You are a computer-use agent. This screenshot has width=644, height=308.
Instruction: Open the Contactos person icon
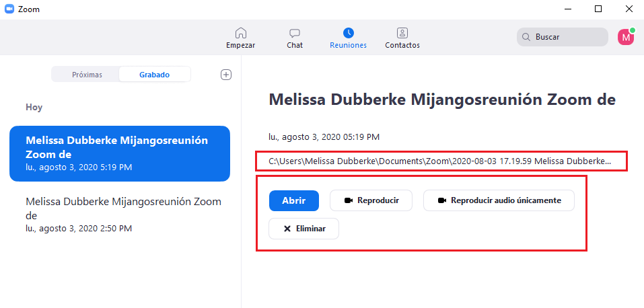(x=402, y=33)
